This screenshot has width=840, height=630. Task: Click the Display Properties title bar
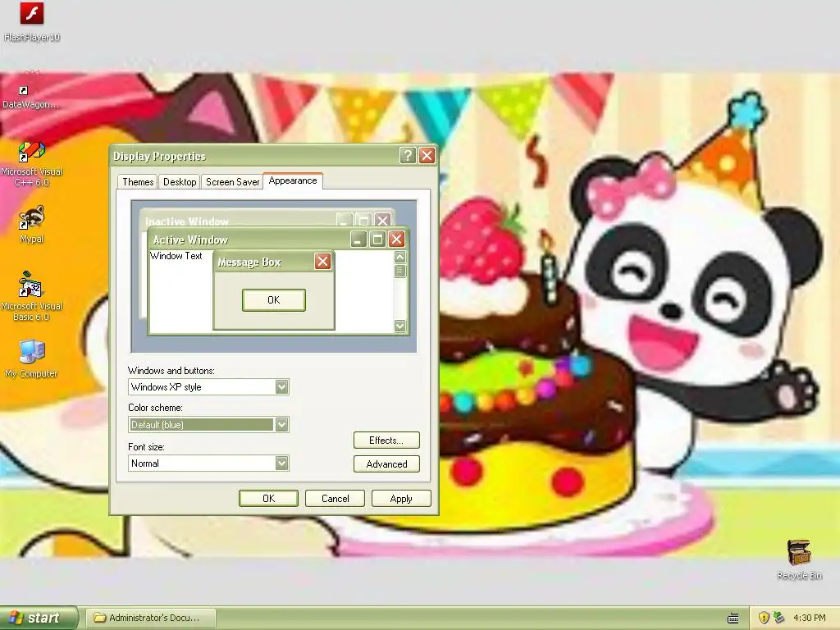tap(274, 155)
